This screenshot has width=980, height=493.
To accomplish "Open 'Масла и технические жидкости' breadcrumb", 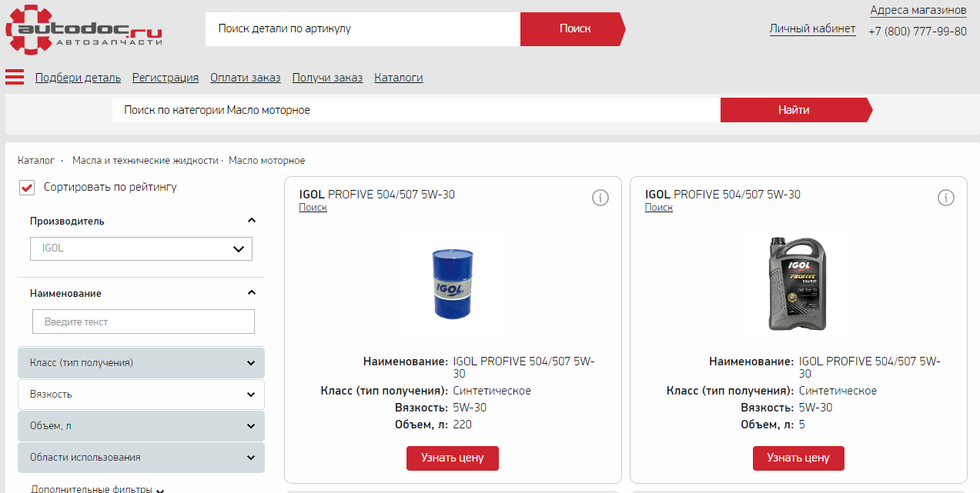I will [x=145, y=161].
